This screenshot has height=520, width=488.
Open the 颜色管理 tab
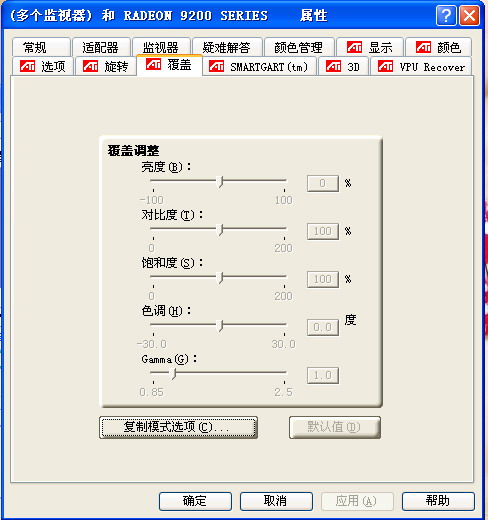[x=299, y=47]
